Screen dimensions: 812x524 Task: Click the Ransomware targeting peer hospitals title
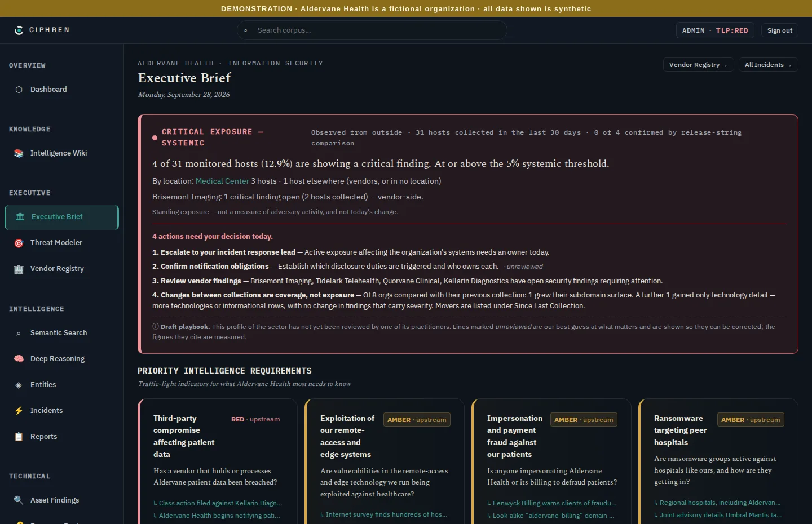680,430
